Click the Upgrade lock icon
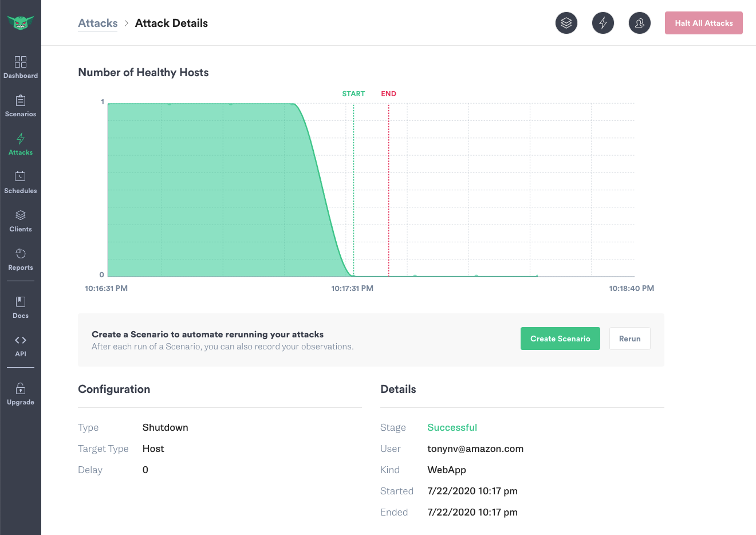Viewport: 756px width, 535px height. tap(21, 388)
